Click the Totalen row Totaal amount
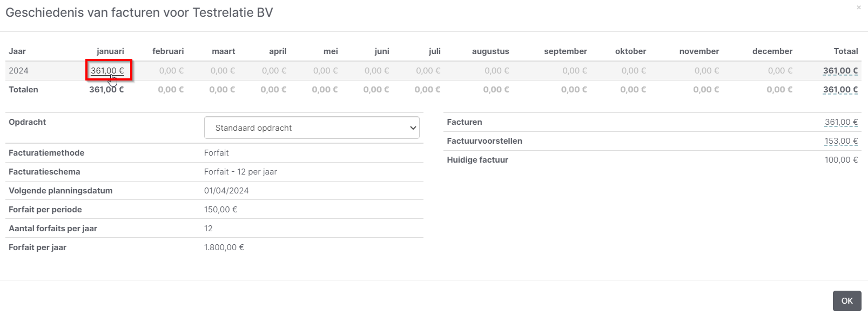868x315 pixels. pos(840,90)
